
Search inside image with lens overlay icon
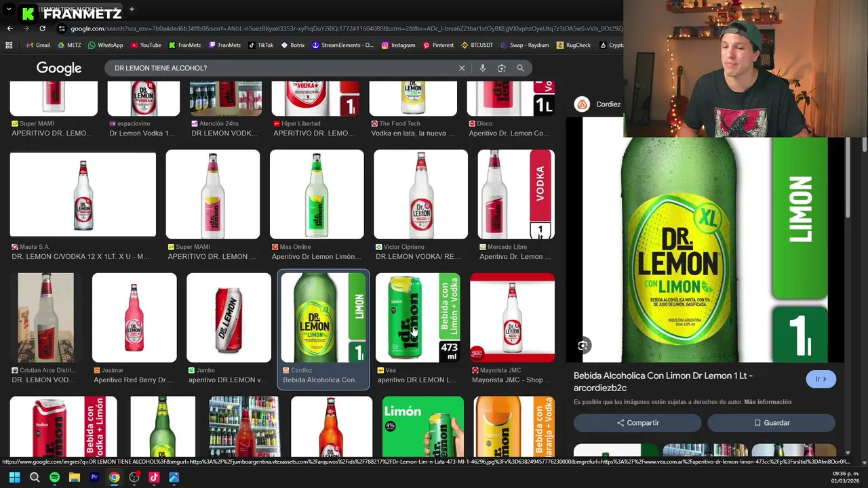(583, 346)
